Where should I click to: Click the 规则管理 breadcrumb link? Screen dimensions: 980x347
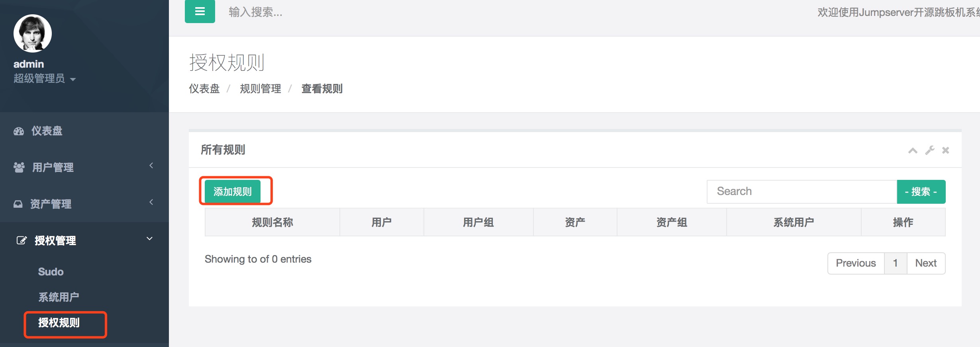click(x=260, y=89)
